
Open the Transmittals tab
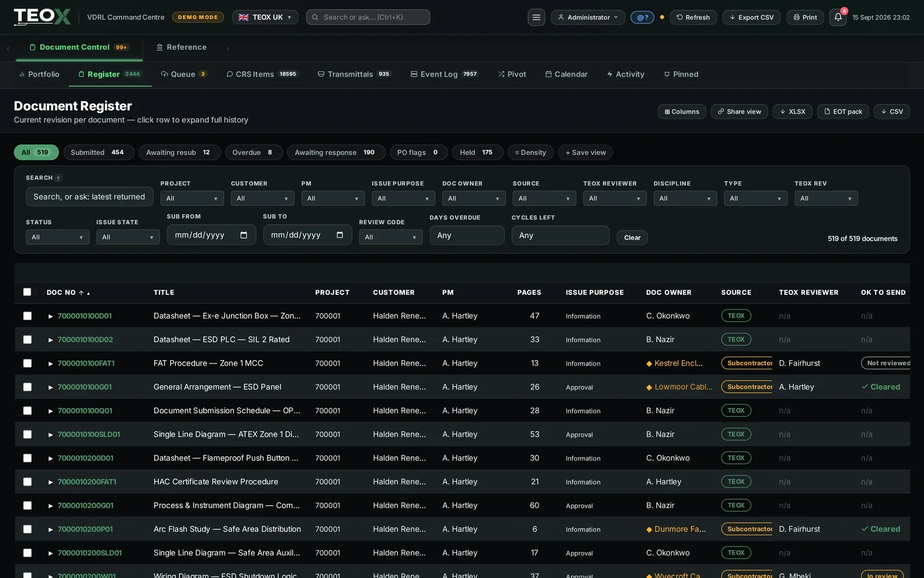click(x=353, y=74)
